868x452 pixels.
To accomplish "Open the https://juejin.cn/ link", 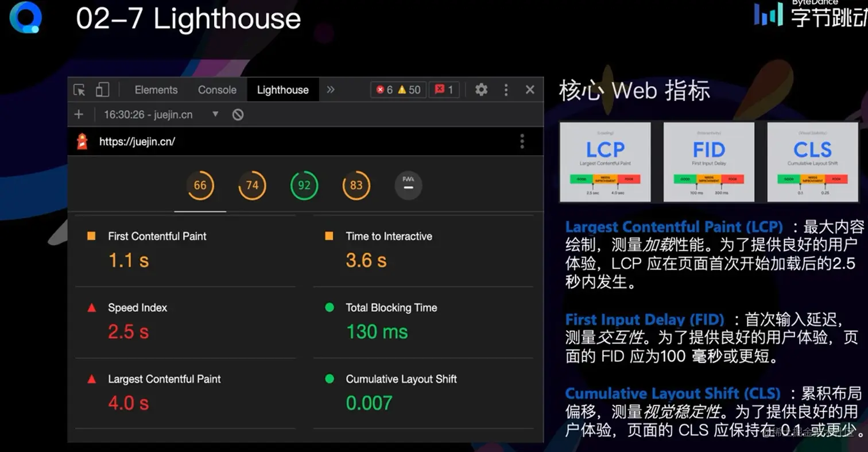I will tap(137, 141).
